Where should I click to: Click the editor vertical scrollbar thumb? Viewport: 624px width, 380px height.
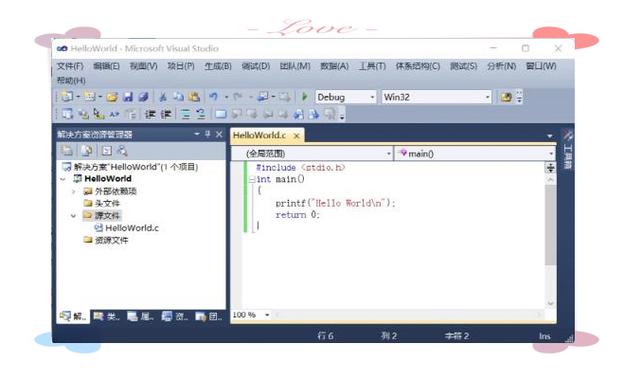550,225
